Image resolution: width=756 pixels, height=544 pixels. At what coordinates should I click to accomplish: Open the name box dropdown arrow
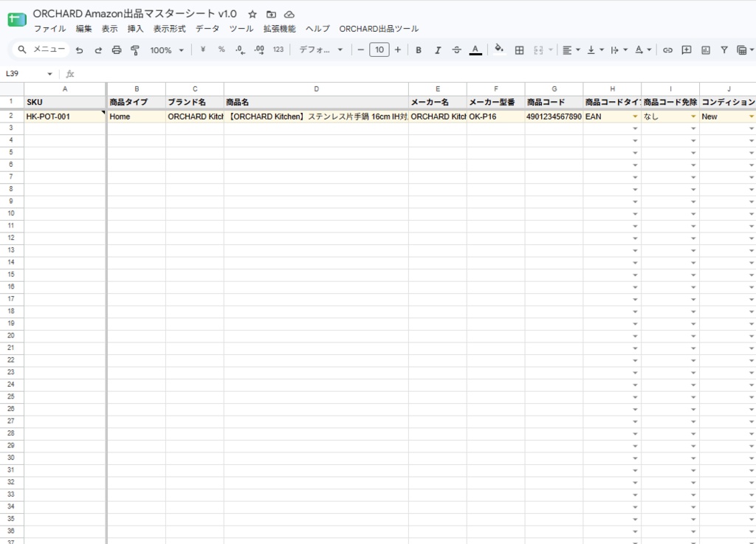tap(49, 74)
